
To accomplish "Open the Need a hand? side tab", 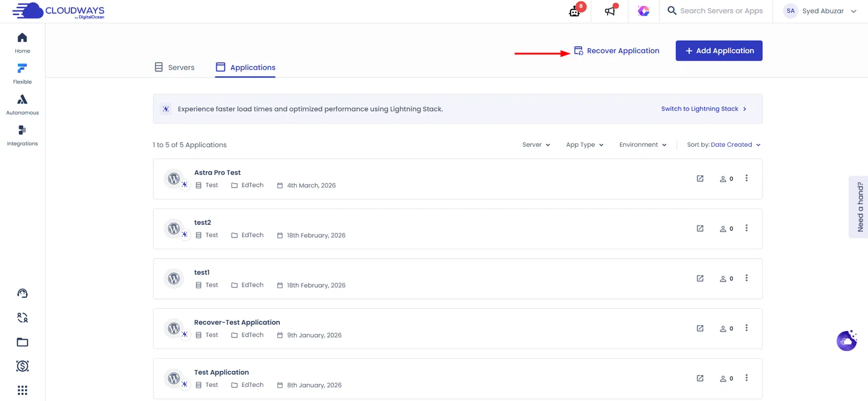I will 859,207.
